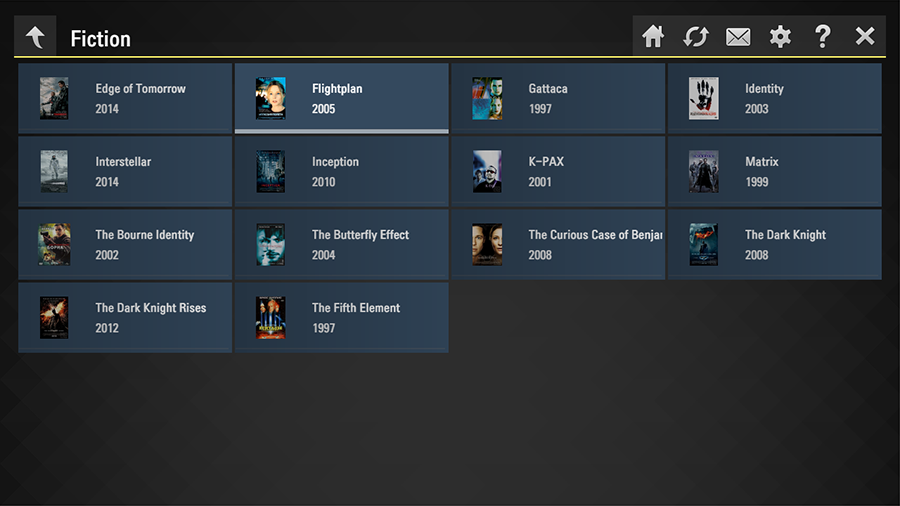This screenshot has height=506, width=900.
Task: Click The Butterfly Effect poster thumbnail
Action: click(x=270, y=244)
